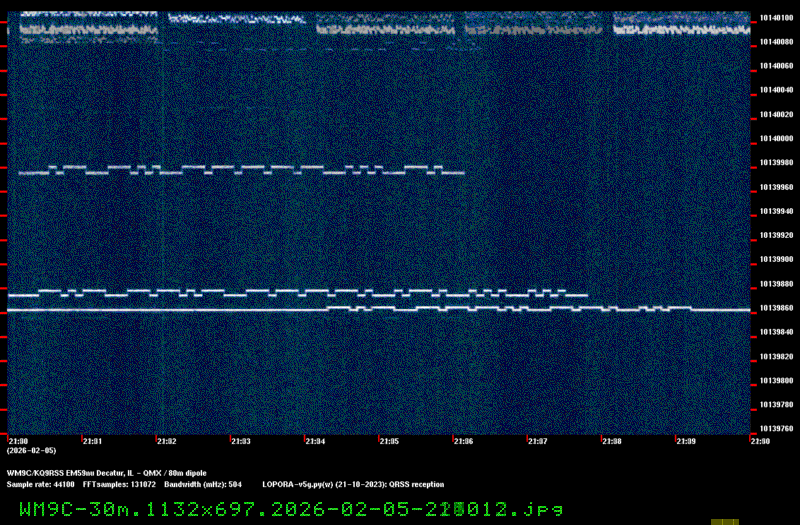Select the 21:03 time axis marker

pos(241,441)
